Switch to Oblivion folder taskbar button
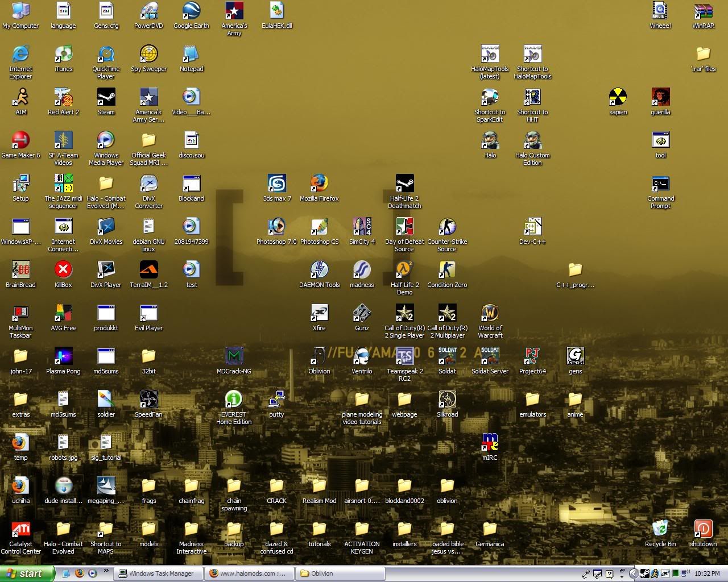This screenshot has height=582, width=728. (x=340, y=573)
